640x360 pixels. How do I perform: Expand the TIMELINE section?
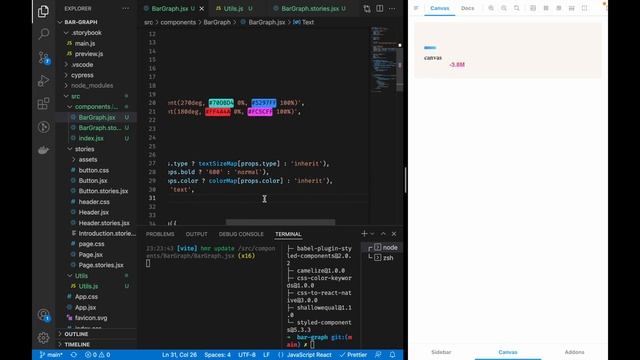click(77, 344)
